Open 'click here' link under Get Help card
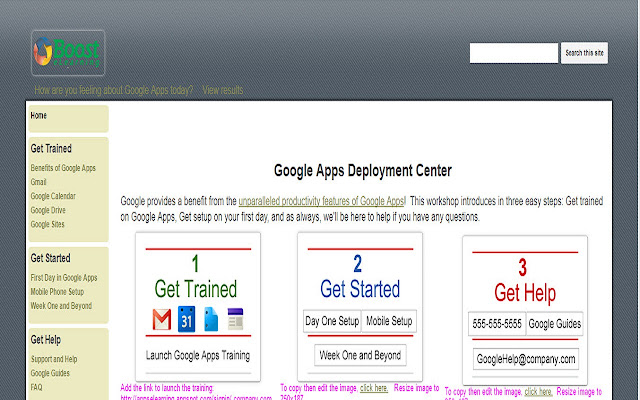The image size is (640, 400). coord(538,392)
